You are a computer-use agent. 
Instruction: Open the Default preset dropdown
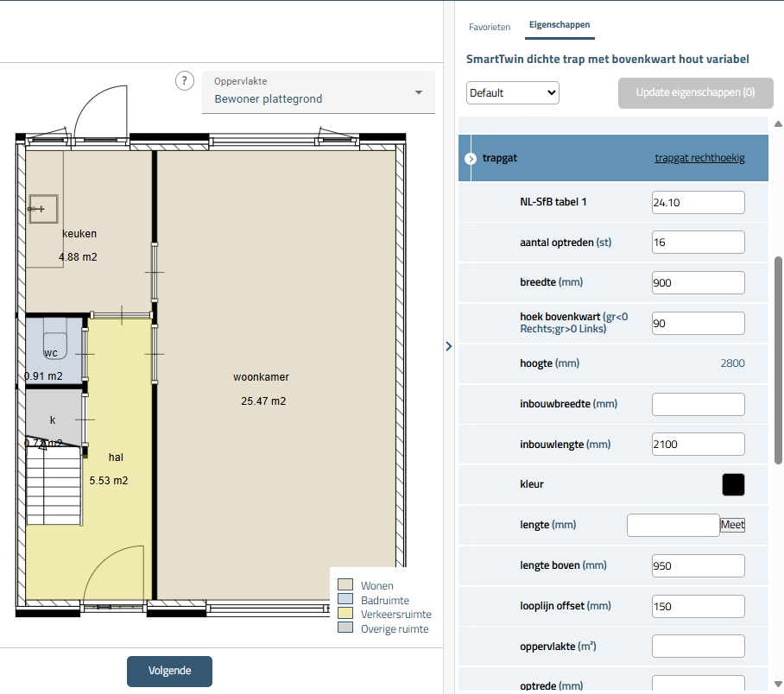(513, 92)
